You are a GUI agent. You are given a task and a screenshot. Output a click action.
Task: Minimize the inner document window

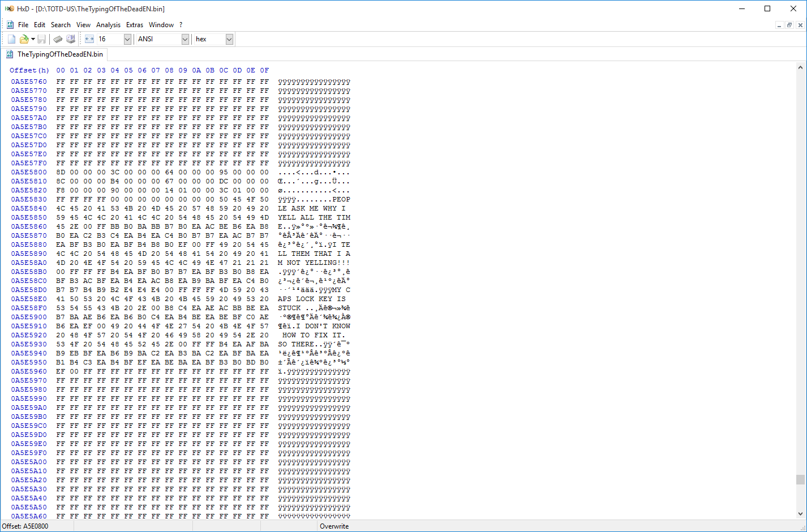(x=779, y=25)
